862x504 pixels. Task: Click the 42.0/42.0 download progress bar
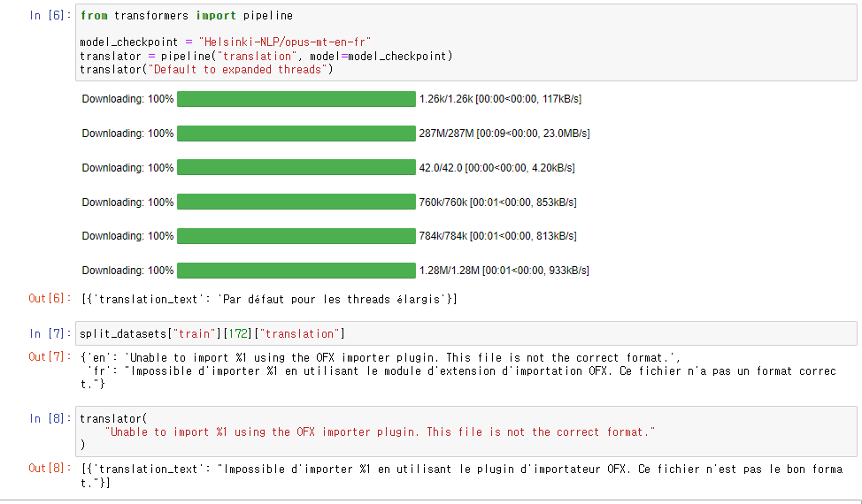coord(296,167)
